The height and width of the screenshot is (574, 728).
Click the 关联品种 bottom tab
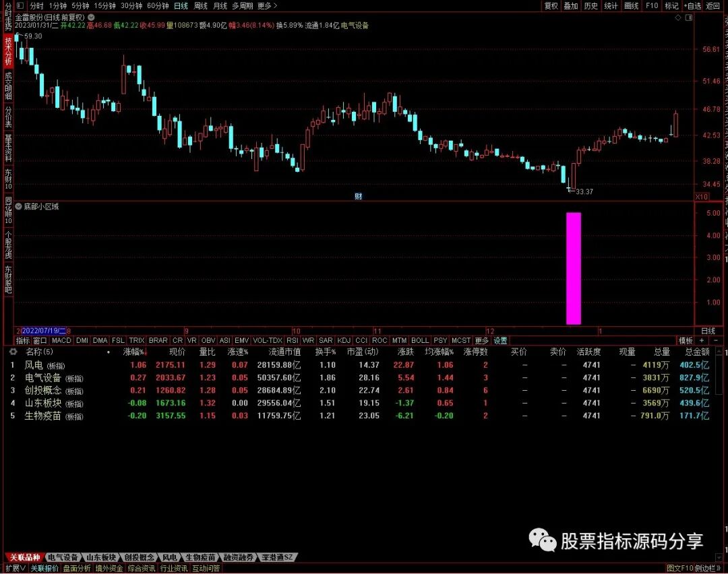click(x=25, y=557)
